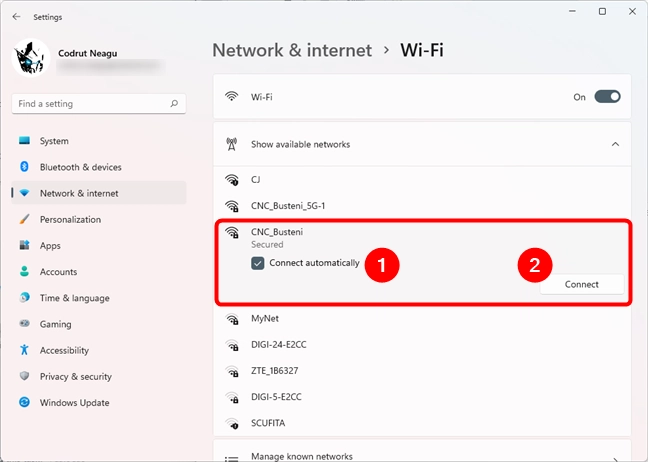Open Accessibility settings

click(99, 350)
